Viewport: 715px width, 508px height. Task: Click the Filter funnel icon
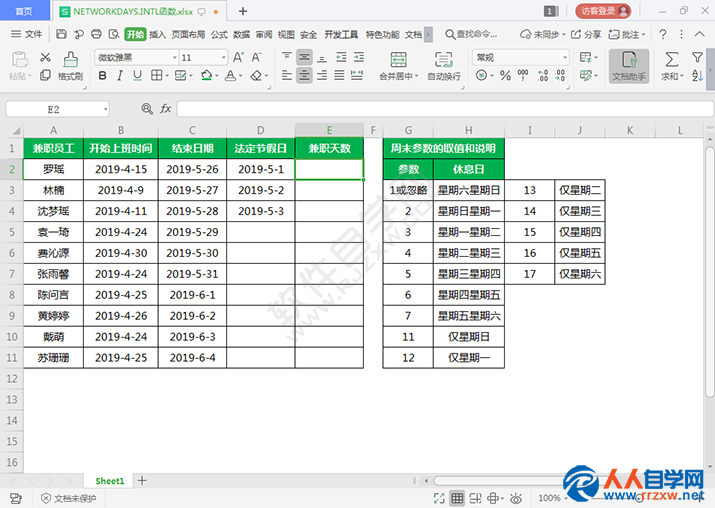pos(697,57)
